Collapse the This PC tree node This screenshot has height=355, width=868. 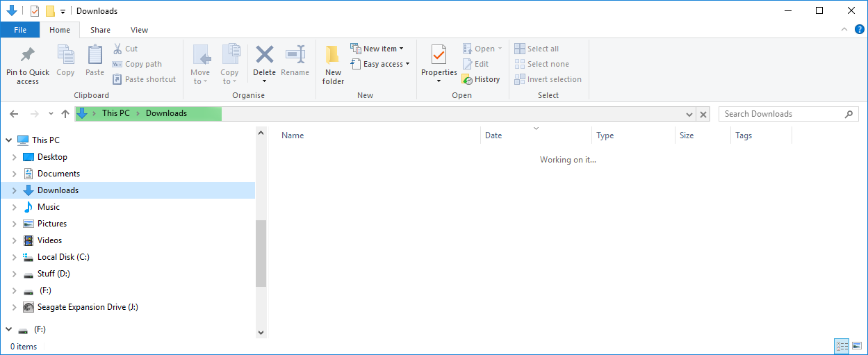(9, 140)
